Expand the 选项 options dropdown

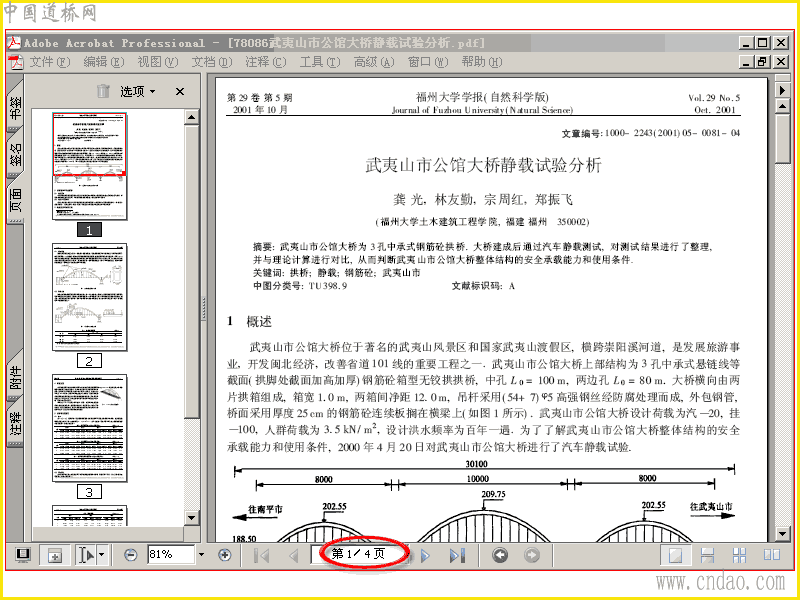(138, 91)
